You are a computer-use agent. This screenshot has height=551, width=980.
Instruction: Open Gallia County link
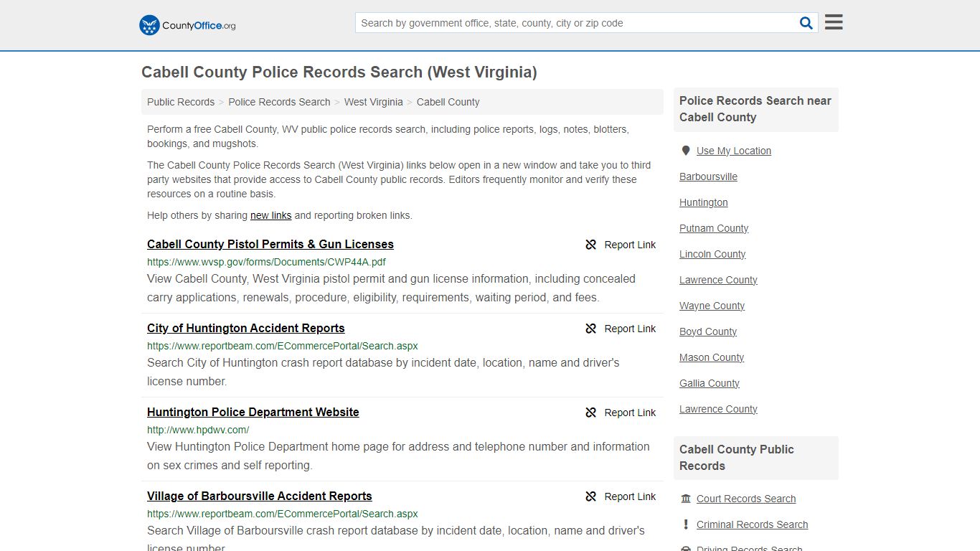pyautogui.click(x=710, y=383)
